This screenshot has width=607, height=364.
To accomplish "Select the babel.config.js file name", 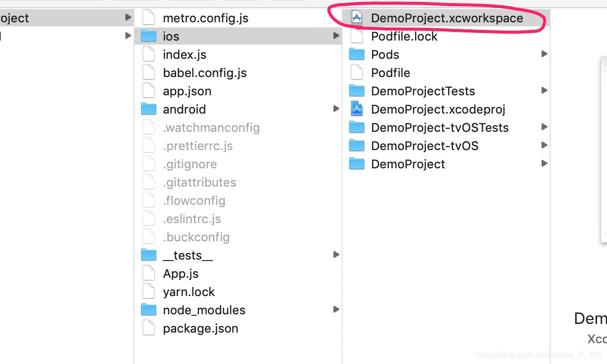I will pyautogui.click(x=205, y=73).
